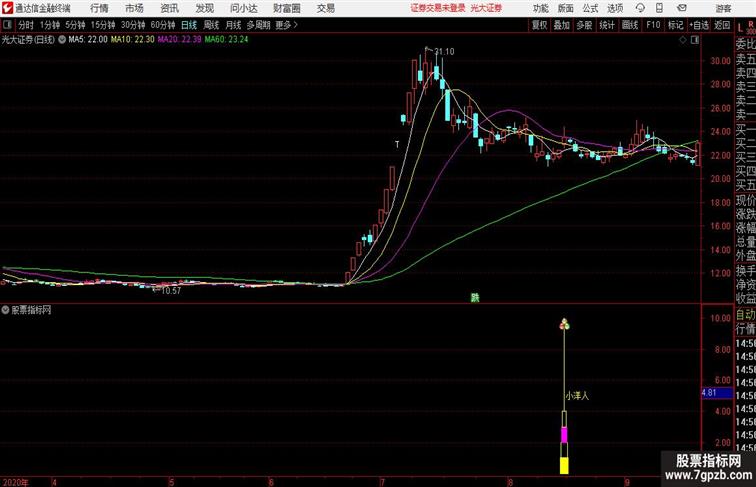The height and width of the screenshot is (487, 756).
Task: Click the 复权 toolbar button
Action: click(540, 25)
